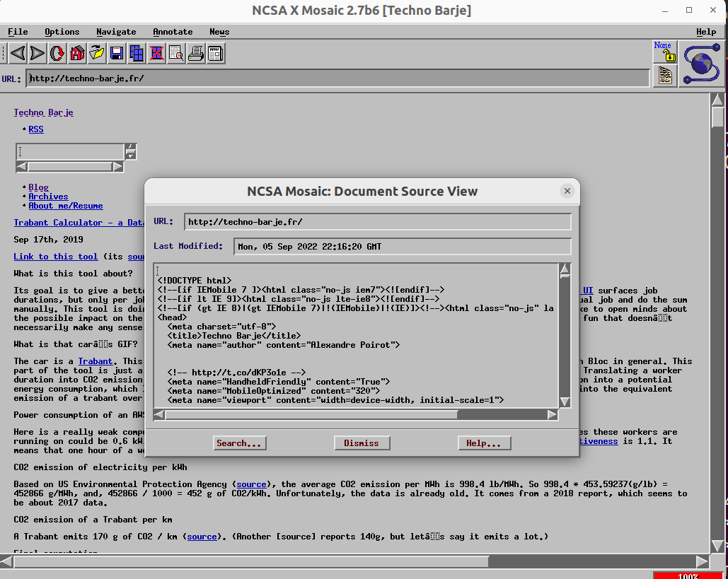Click the document notes icon beside the globe
Screen dimensions: 728x579
point(665,76)
